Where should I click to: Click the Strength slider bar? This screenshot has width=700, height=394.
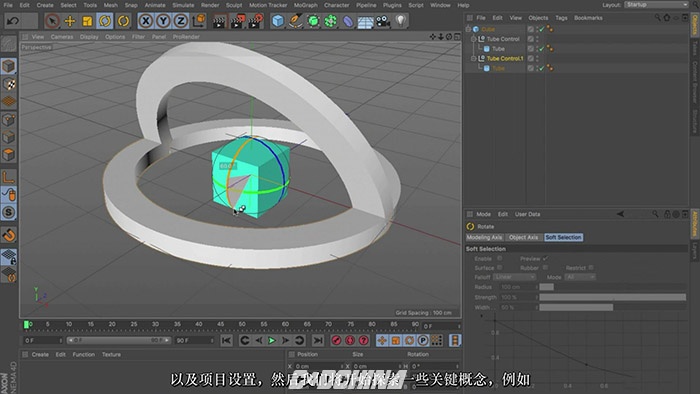[x=612, y=297]
